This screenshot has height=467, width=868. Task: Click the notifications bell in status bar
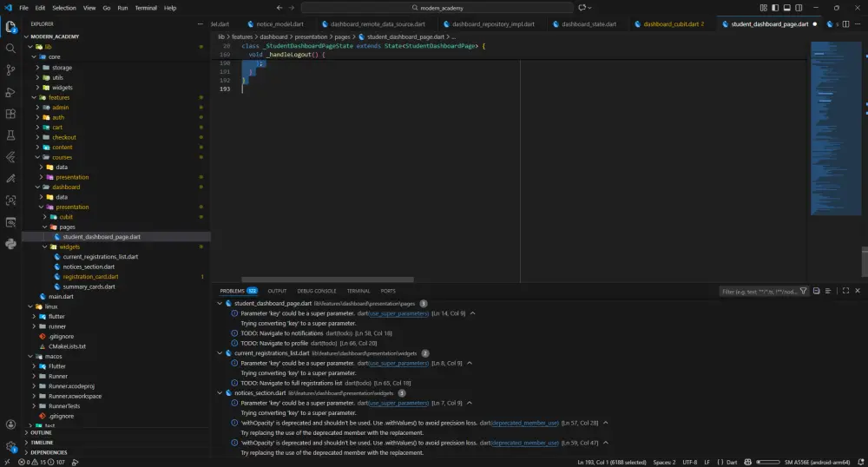pyautogui.click(x=861, y=462)
